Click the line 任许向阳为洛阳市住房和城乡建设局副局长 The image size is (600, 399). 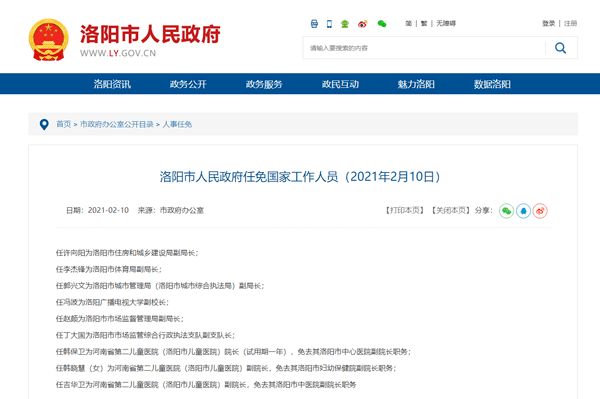[127, 253]
